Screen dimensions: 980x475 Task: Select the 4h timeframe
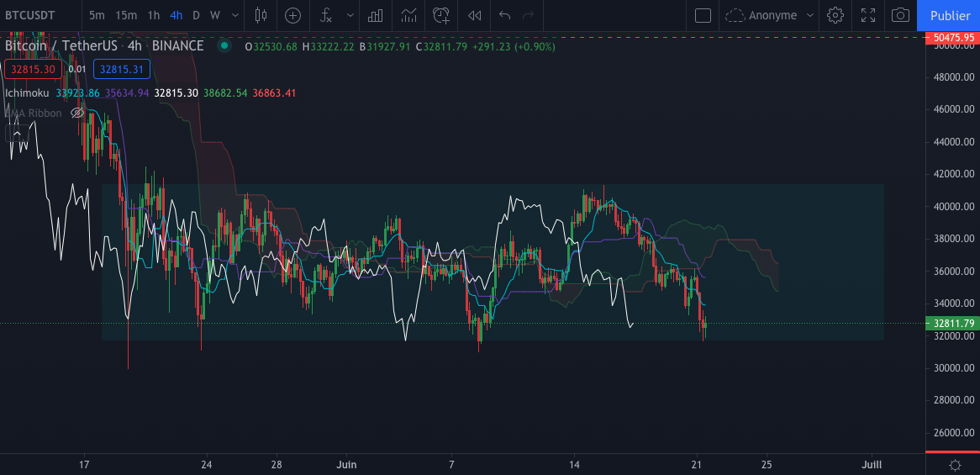[177, 15]
